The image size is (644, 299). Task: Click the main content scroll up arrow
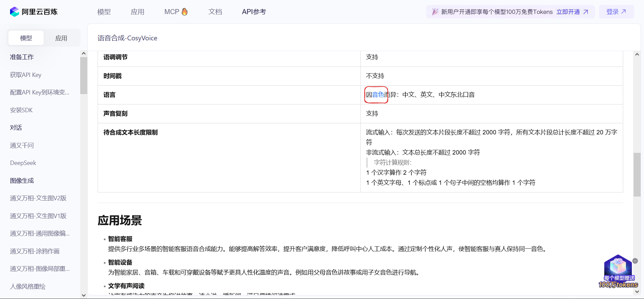pos(637,54)
